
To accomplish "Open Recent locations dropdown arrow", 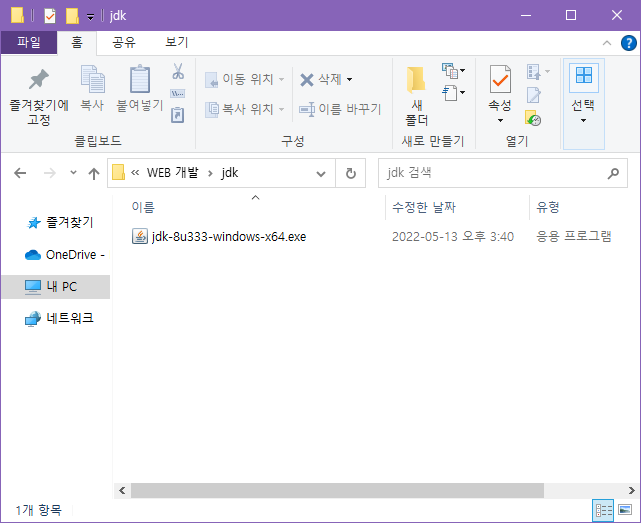I will pos(73,173).
